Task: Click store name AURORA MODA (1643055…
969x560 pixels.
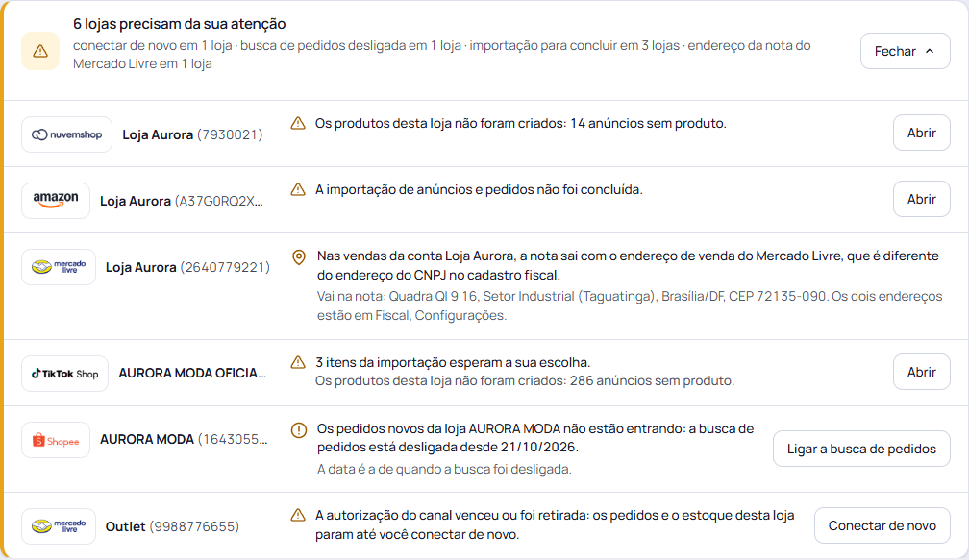Action: pos(185,440)
